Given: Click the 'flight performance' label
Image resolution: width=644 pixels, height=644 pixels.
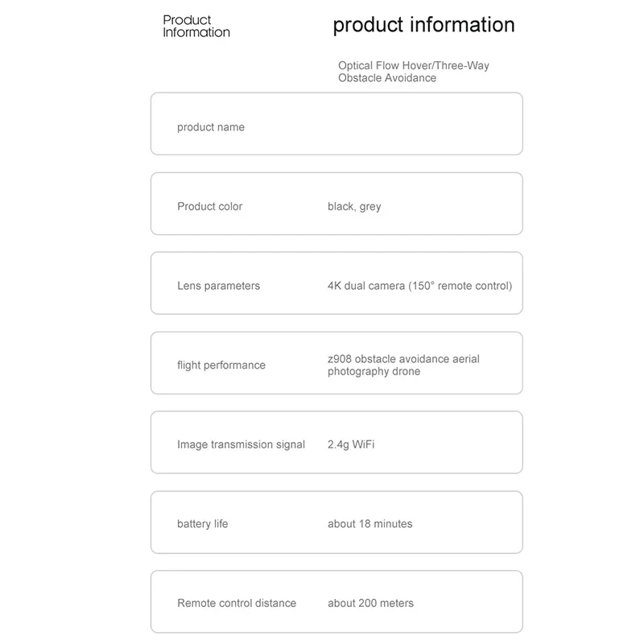Looking at the screenshot, I should pos(221,365).
